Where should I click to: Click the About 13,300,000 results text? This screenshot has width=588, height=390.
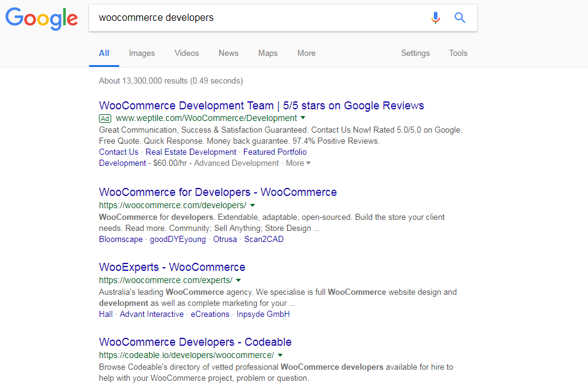click(171, 80)
